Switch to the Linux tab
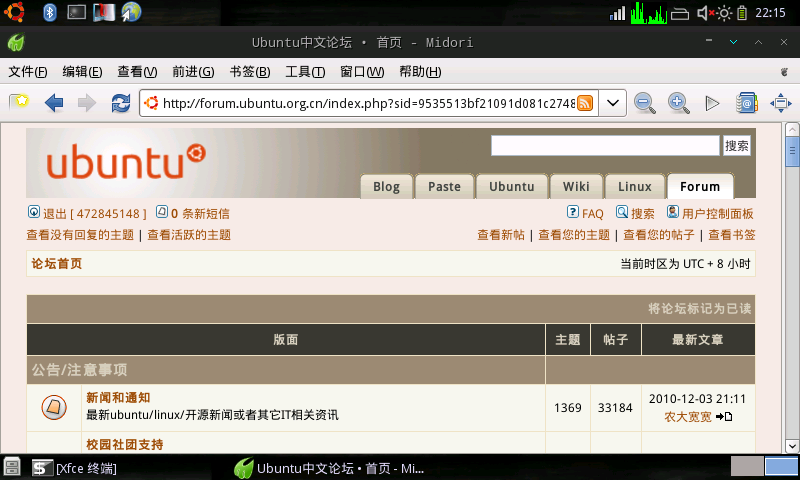 coord(635,187)
